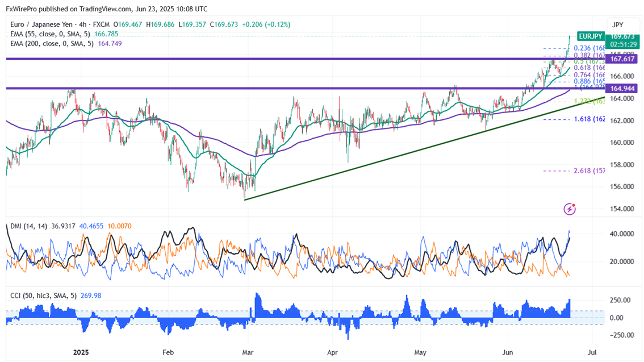Screen dimensions: 644x362
Task: Click the 167.617 horizontal line price tag
Action: [x=622, y=59]
